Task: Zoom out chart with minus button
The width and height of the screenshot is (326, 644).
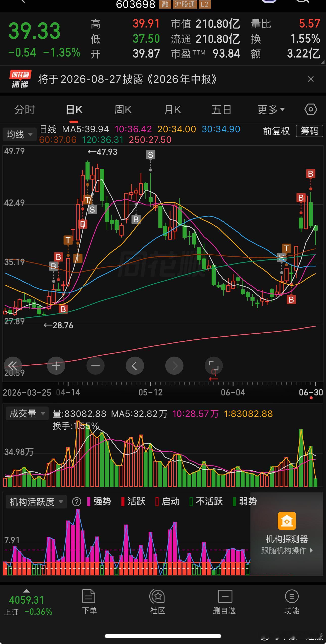Action: point(96,366)
